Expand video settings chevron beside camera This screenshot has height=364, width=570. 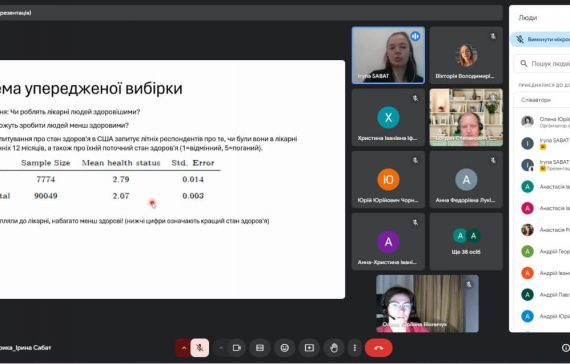click(221, 348)
